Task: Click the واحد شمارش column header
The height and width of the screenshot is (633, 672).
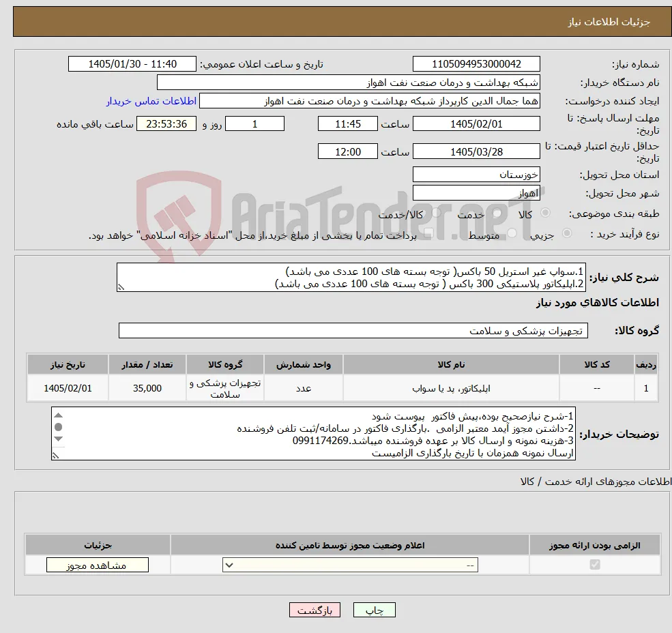Action: coord(304,365)
